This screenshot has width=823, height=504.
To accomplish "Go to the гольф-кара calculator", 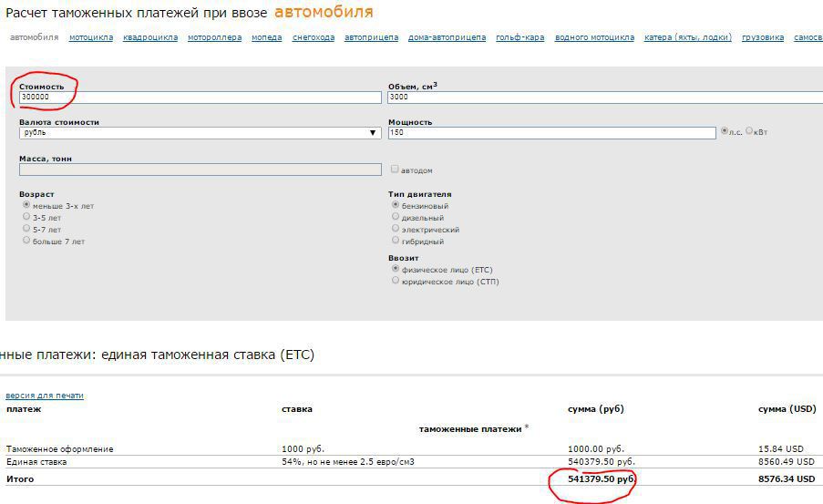I will [x=520, y=38].
